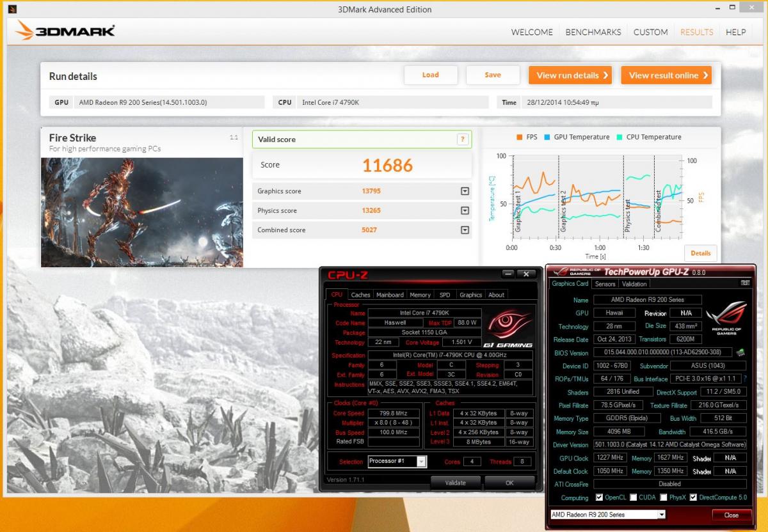This screenshot has width=768, height=532.
Task: Click the GPU-Z BIOS Version field
Action: click(x=662, y=352)
